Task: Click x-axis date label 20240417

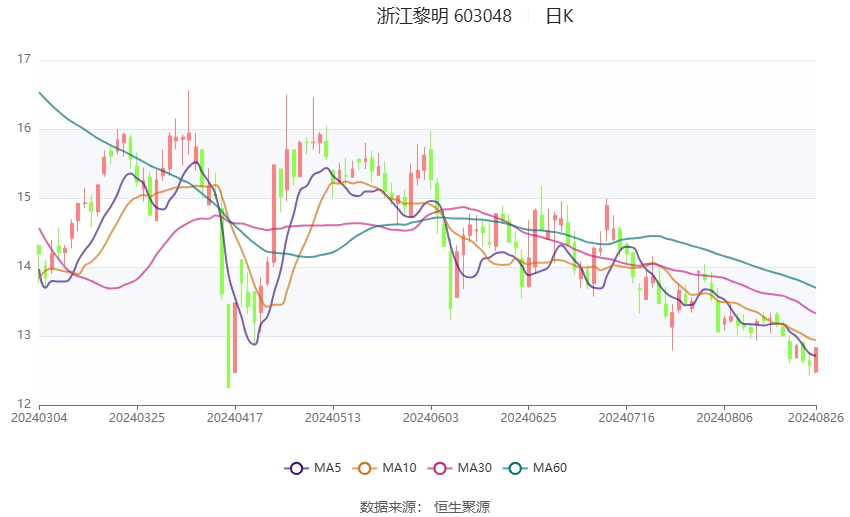Action: coord(235,418)
